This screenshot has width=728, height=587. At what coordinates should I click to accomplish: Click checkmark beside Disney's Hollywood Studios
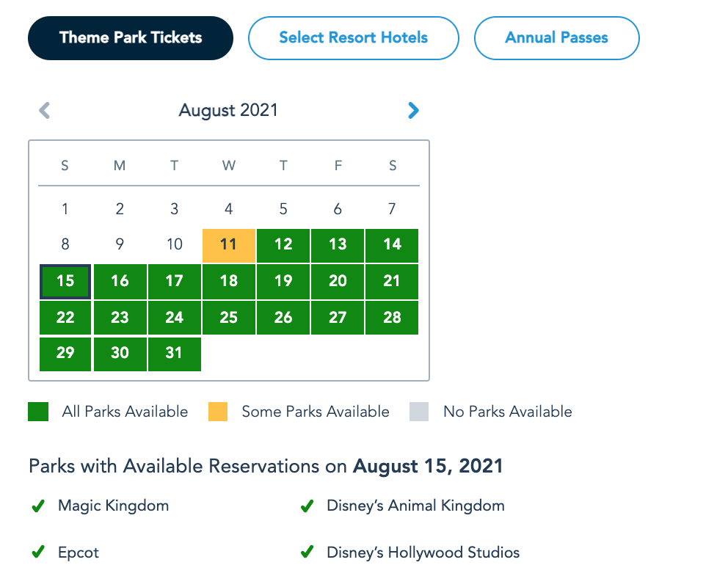(x=307, y=553)
